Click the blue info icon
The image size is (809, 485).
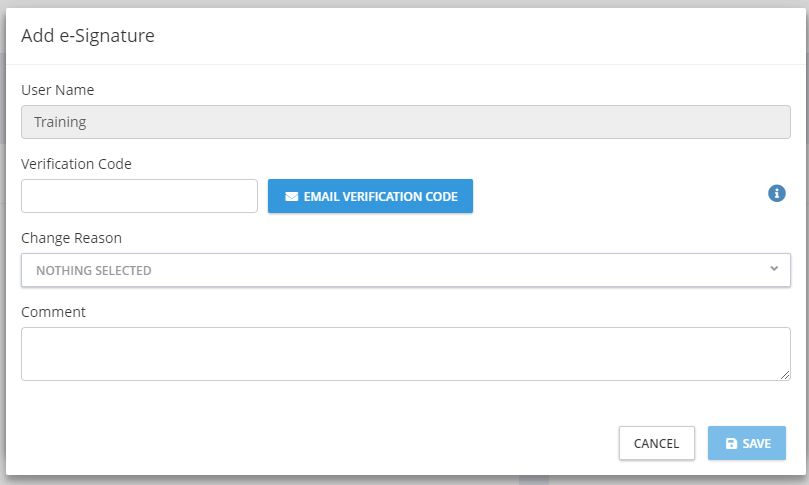click(776, 193)
